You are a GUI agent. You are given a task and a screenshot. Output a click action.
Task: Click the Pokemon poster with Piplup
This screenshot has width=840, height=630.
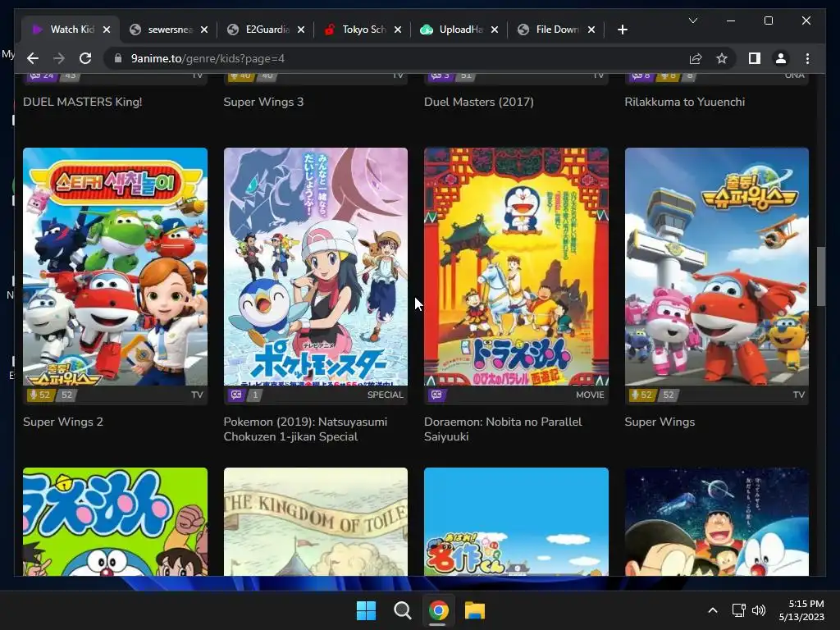pos(316,267)
